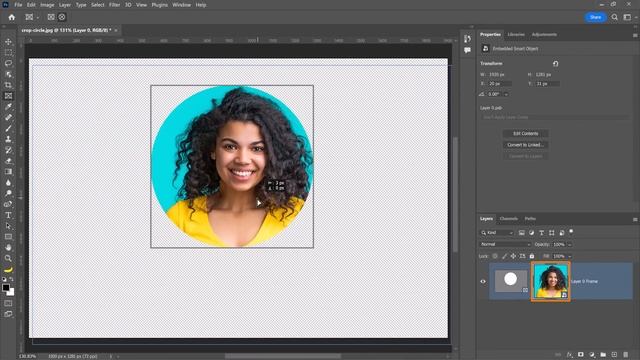The width and height of the screenshot is (640, 360).
Task: Open the Properties panel menu
Action: click(635, 35)
